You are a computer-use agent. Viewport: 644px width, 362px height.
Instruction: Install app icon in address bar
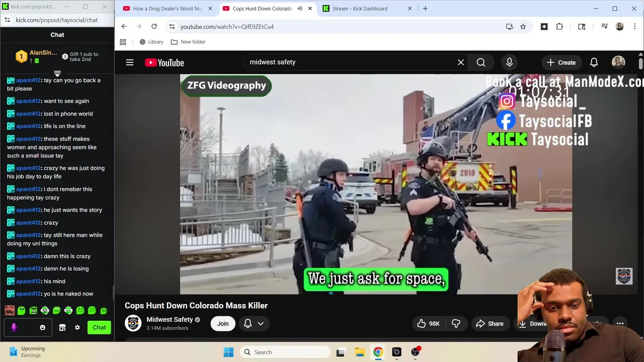[x=510, y=27]
